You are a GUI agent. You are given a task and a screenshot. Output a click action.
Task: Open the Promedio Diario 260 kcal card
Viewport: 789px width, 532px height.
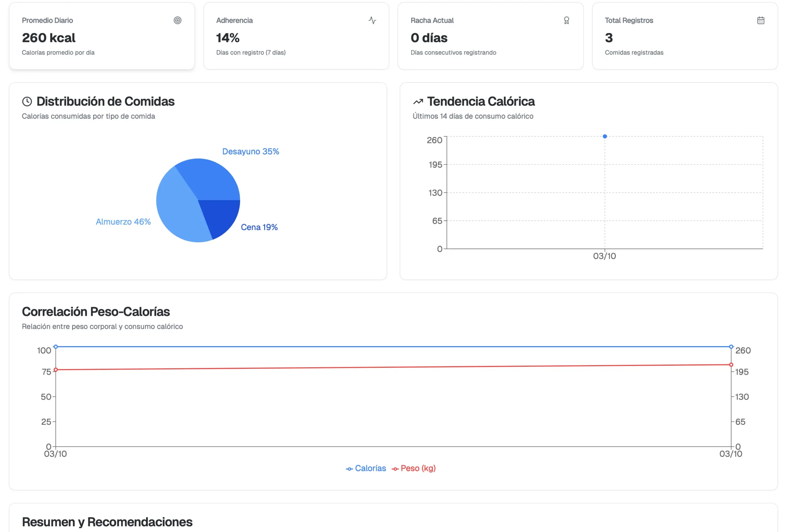click(102, 36)
